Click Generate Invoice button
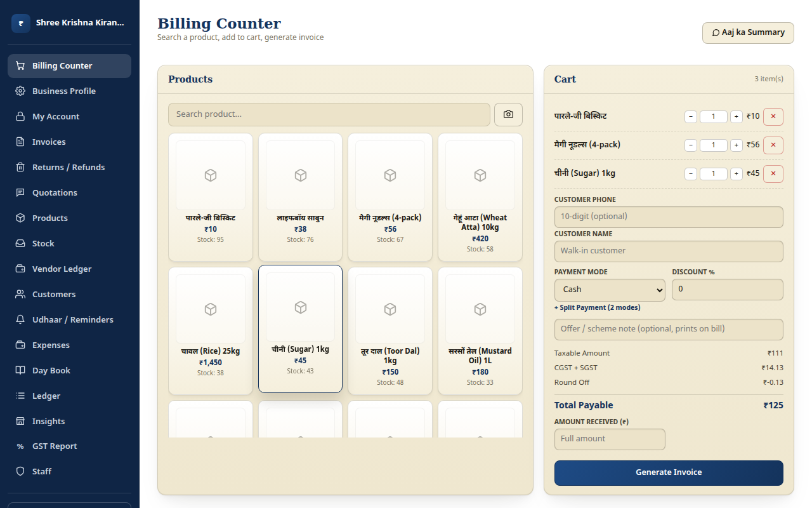Viewport: 812px width, 508px height. pyautogui.click(x=669, y=473)
